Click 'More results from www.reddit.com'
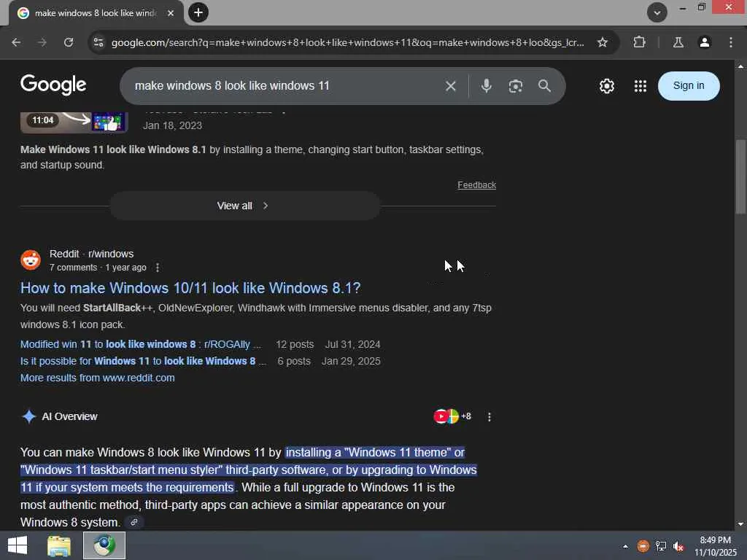This screenshot has height=560, width=747. (x=97, y=378)
